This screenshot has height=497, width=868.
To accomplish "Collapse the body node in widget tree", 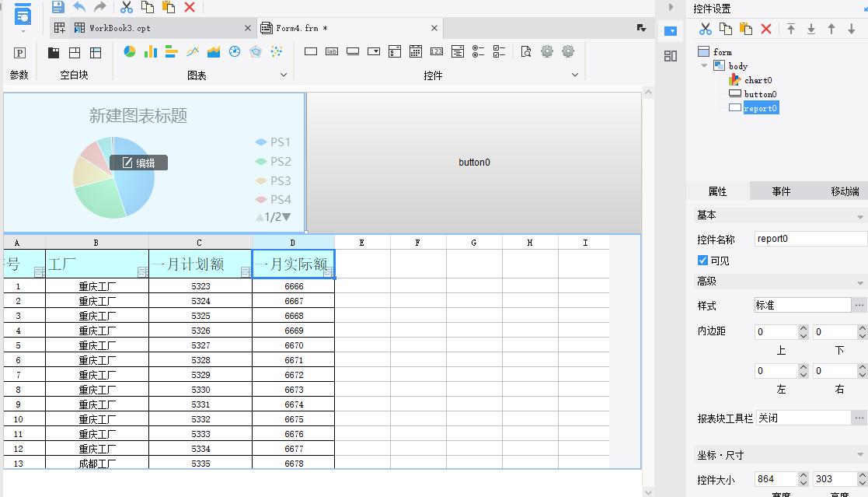I will [704, 65].
